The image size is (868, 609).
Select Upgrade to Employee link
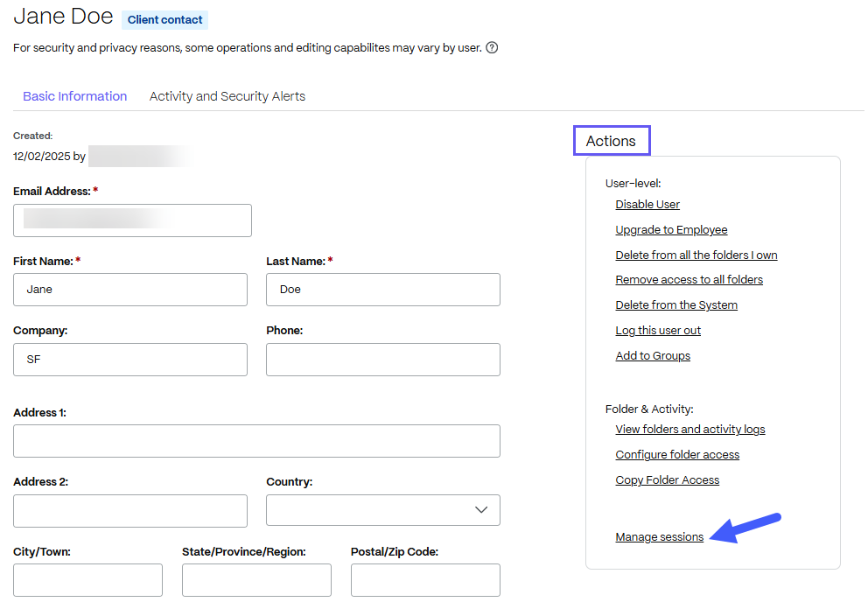click(671, 230)
